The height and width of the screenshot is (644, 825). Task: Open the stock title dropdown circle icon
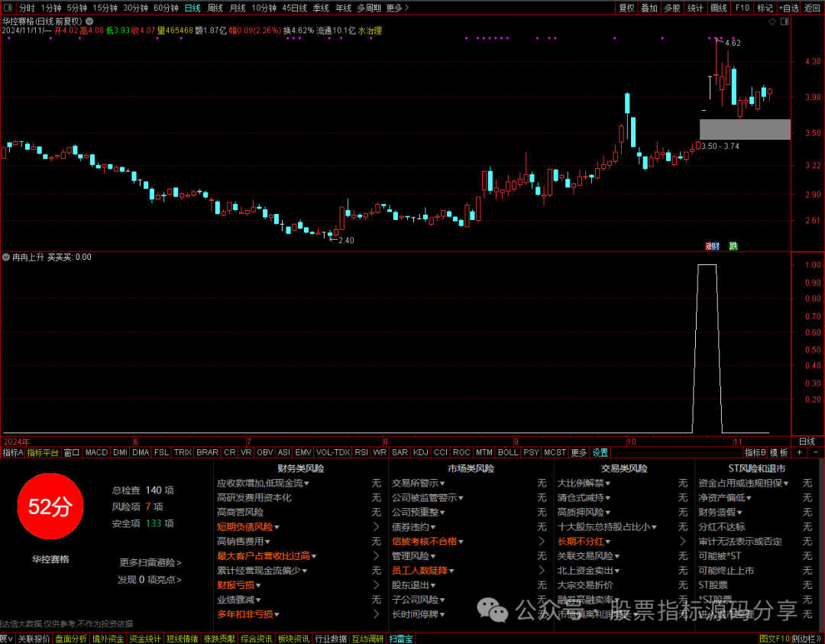pos(89,21)
